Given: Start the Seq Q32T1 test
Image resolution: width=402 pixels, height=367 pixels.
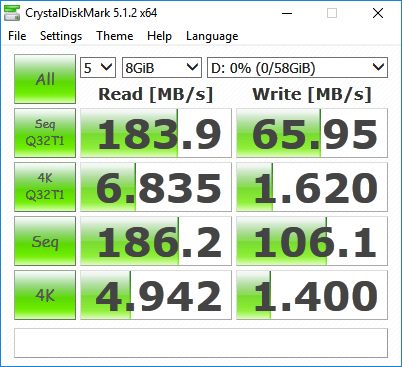Looking at the screenshot, I should pos(45,133).
